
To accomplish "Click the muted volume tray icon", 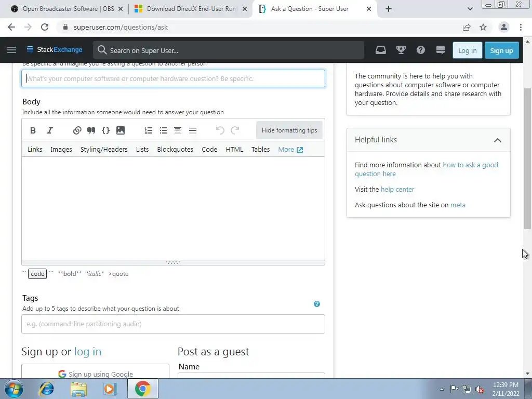I will pos(480,390).
